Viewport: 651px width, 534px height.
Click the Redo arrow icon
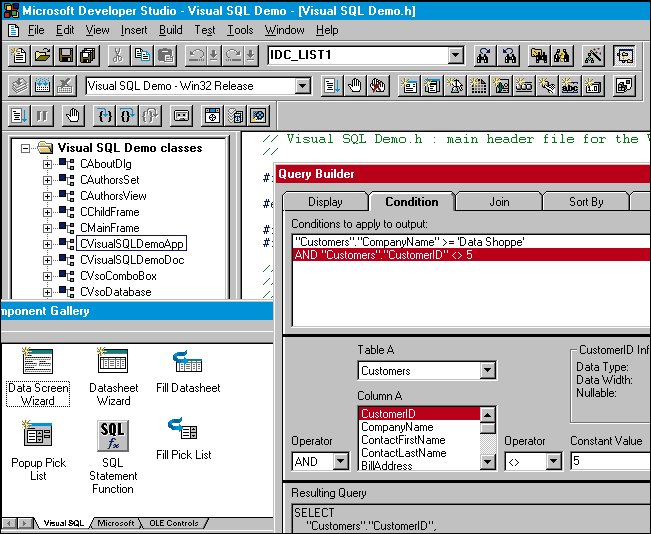point(233,55)
